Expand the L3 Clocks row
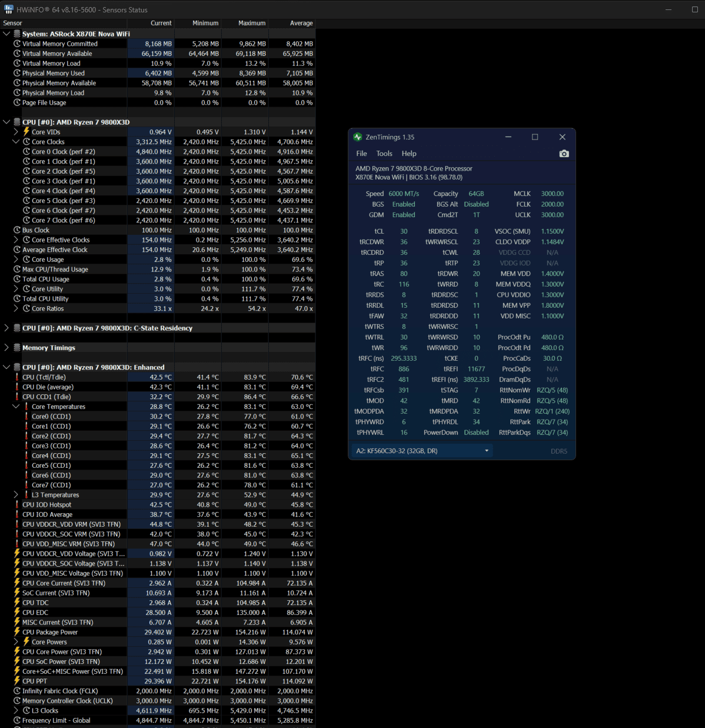The width and height of the screenshot is (705, 728). pyautogui.click(x=16, y=710)
